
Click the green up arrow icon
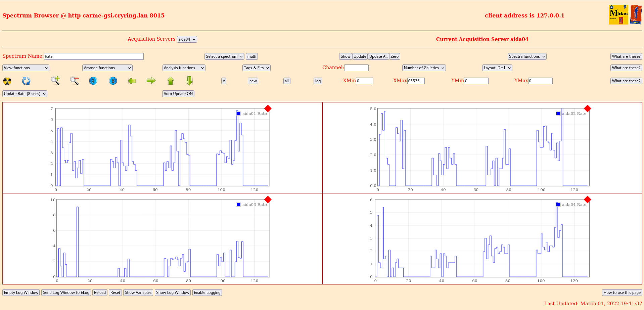click(171, 81)
